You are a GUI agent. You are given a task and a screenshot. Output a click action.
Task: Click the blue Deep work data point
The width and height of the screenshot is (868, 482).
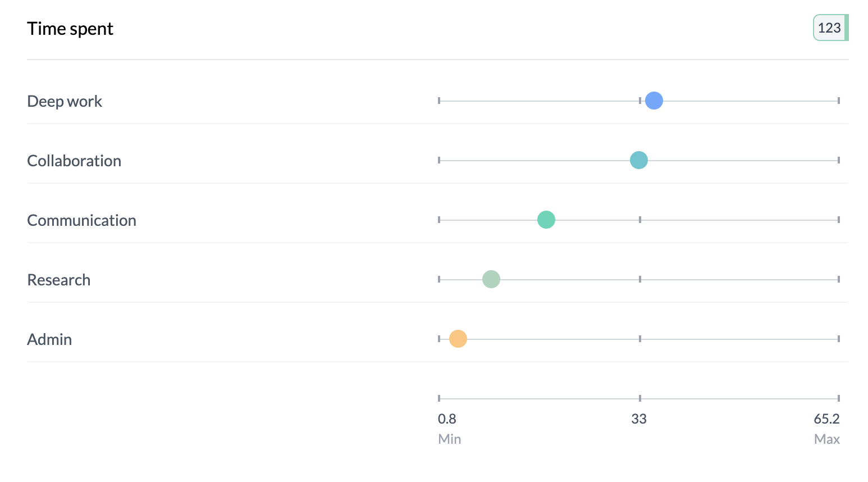[654, 101]
